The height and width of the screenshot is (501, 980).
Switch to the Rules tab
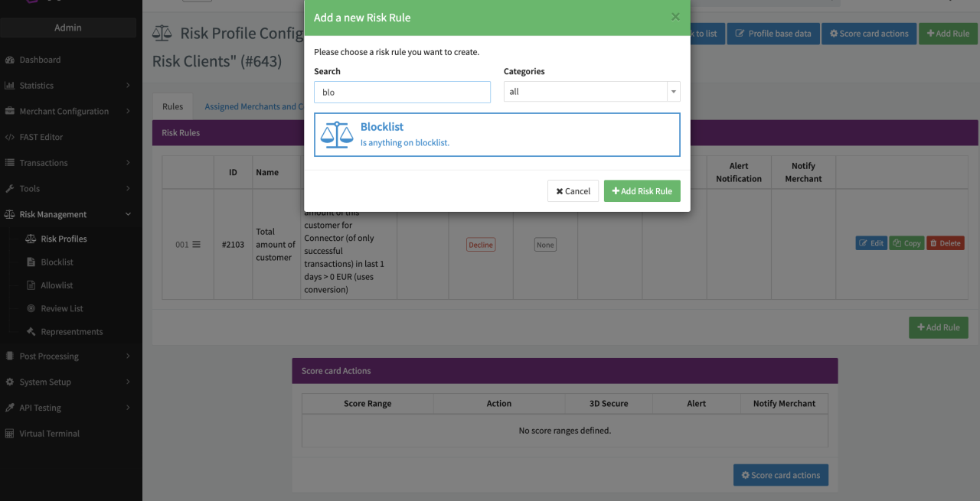coord(172,107)
